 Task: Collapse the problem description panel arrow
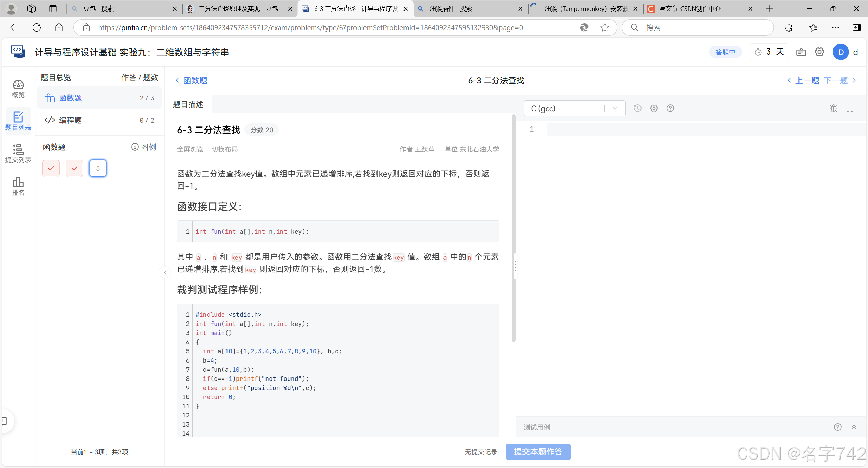pos(165,272)
